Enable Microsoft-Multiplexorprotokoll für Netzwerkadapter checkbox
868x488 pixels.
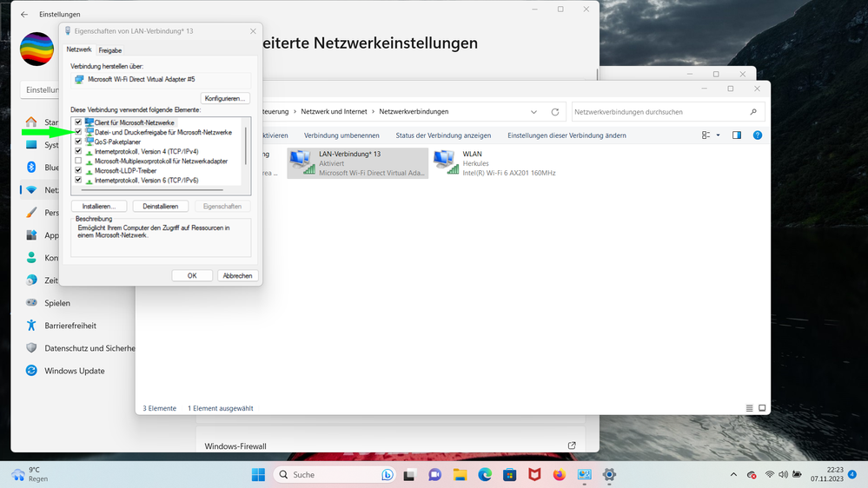78,161
